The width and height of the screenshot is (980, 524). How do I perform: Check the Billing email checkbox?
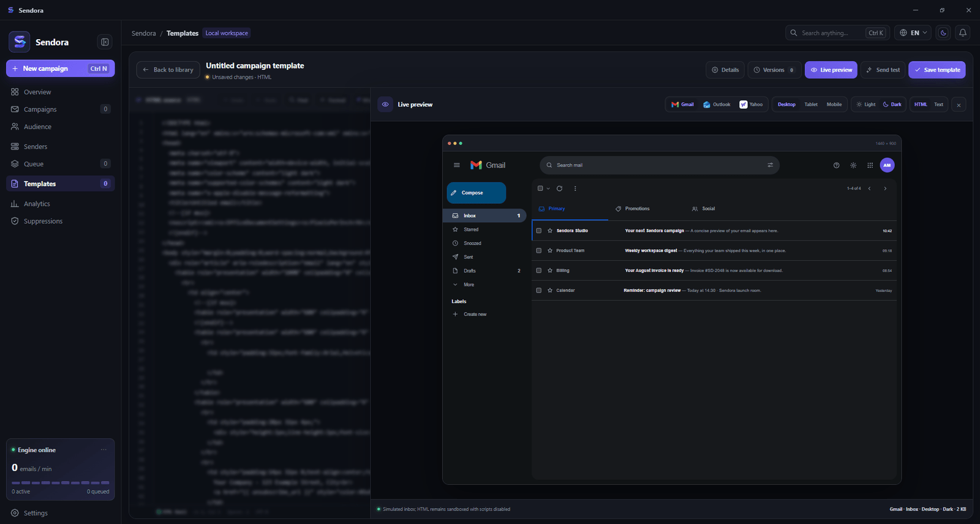tap(539, 271)
